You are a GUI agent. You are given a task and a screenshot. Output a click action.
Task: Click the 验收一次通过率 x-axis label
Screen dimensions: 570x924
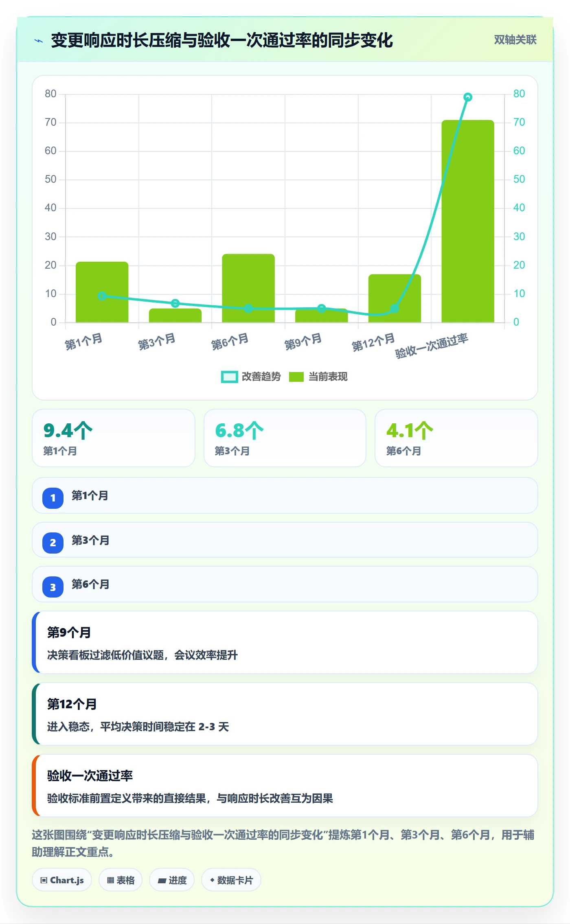click(x=432, y=346)
